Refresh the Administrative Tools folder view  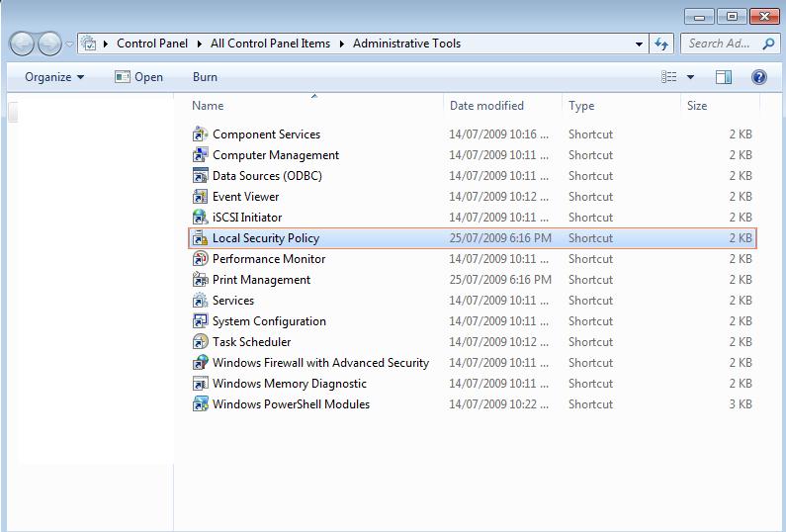[661, 44]
